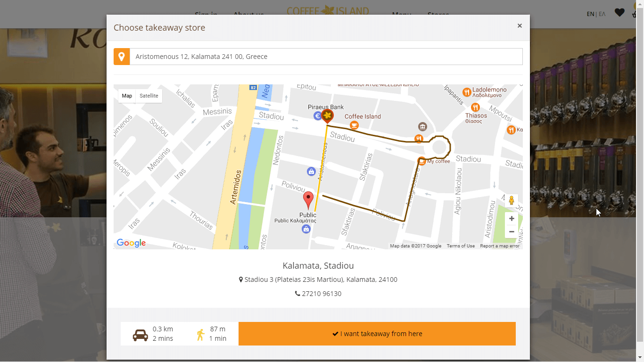Click the shopping bag marker on Aristomenous
Screen dimensions: 644x362
(311, 172)
